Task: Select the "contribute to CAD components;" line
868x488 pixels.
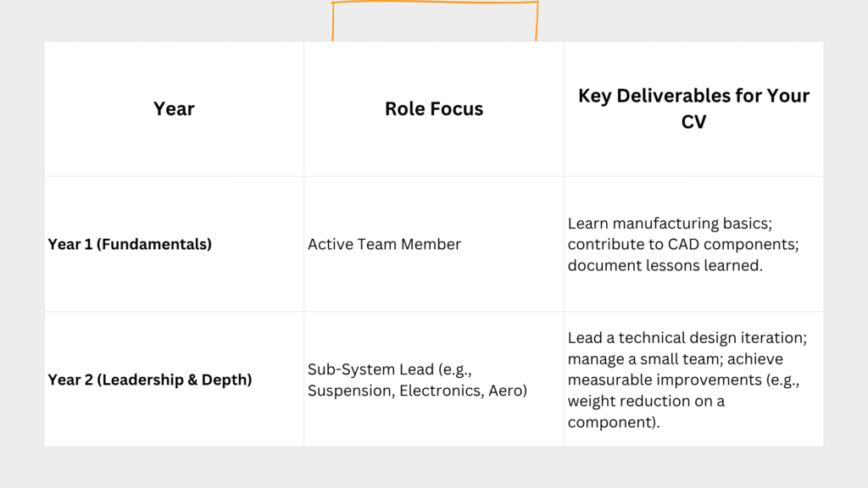Action: coord(682,244)
